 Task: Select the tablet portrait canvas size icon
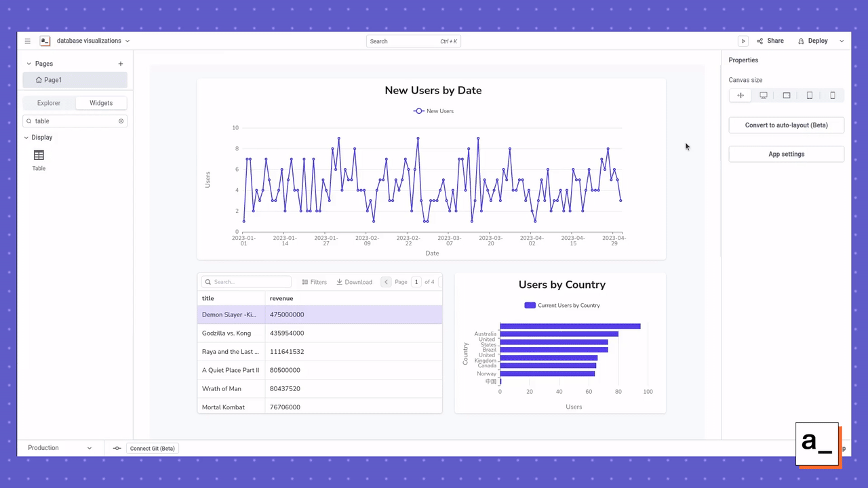[810, 95]
